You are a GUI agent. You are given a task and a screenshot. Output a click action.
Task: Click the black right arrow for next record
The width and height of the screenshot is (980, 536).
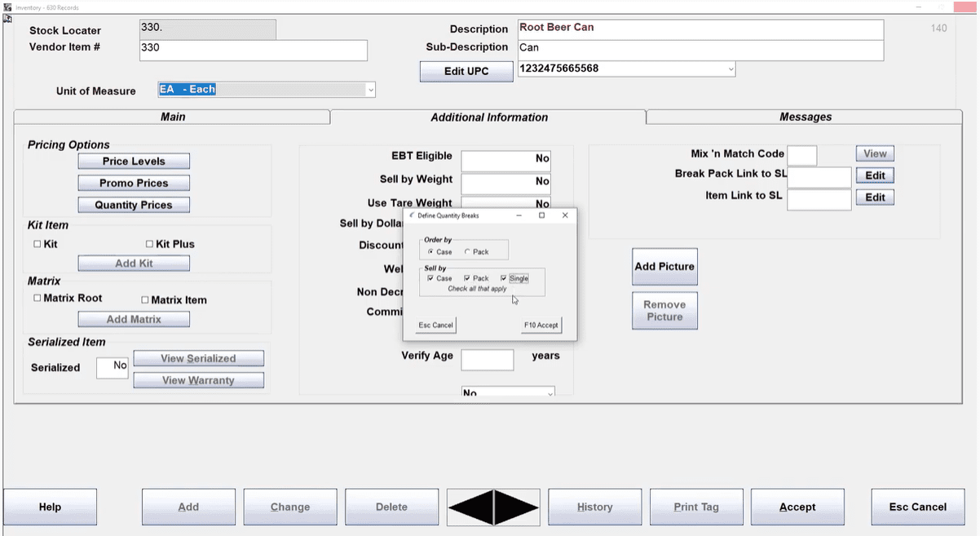point(515,507)
